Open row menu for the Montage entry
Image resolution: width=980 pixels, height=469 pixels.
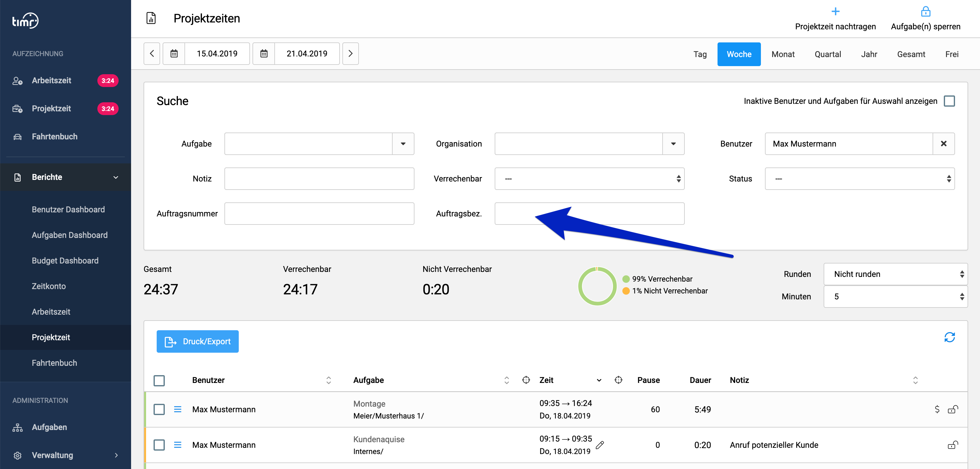pos(178,409)
